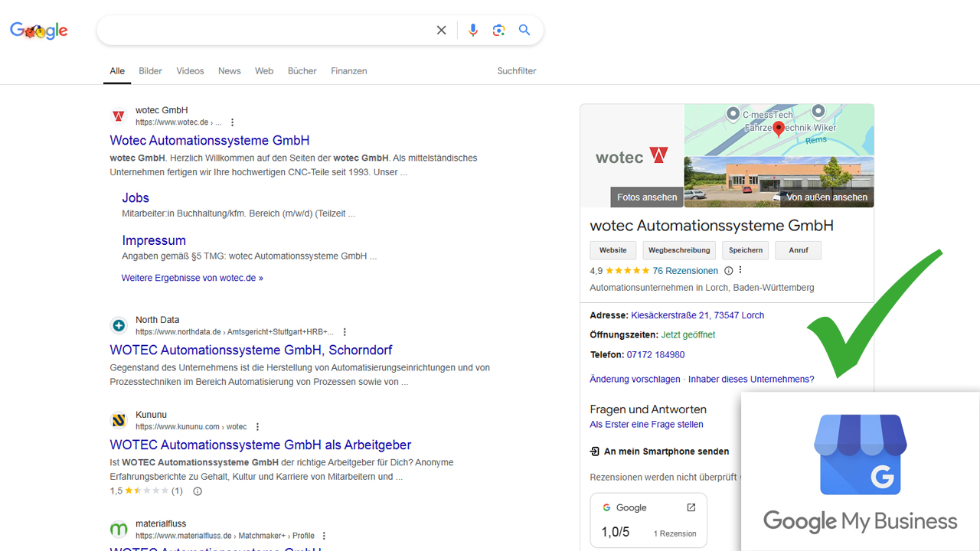Open the Suchfilter options
980x551 pixels.
click(x=517, y=71)
